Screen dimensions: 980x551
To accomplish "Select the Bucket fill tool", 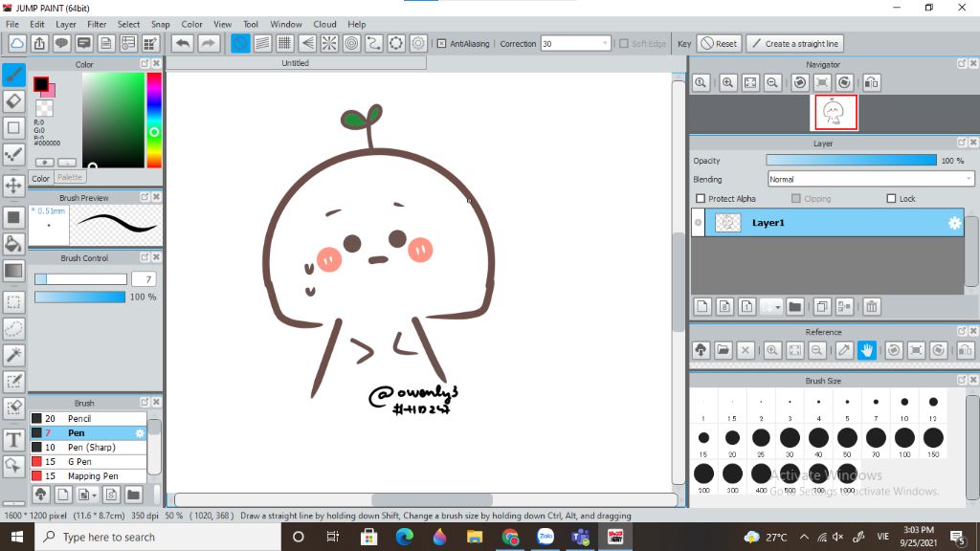I will (x=13, y=244).
